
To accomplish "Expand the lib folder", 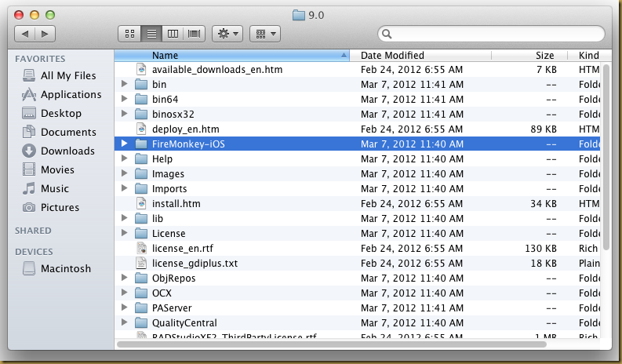I will 124,218.
